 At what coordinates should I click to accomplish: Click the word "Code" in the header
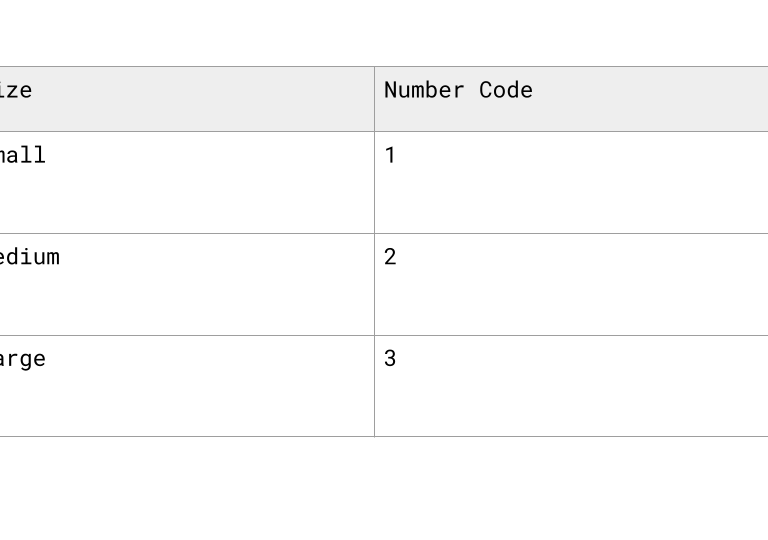[x=506, y=90]
